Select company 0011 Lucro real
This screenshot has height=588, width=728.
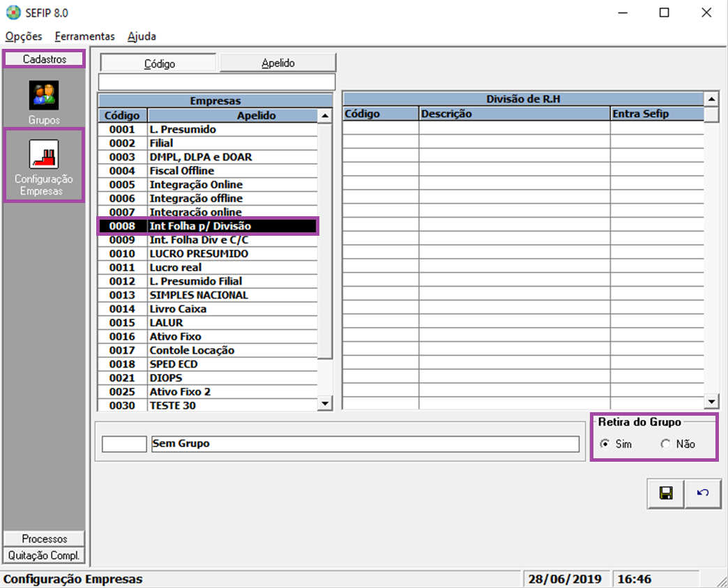[x=208, y=268]
